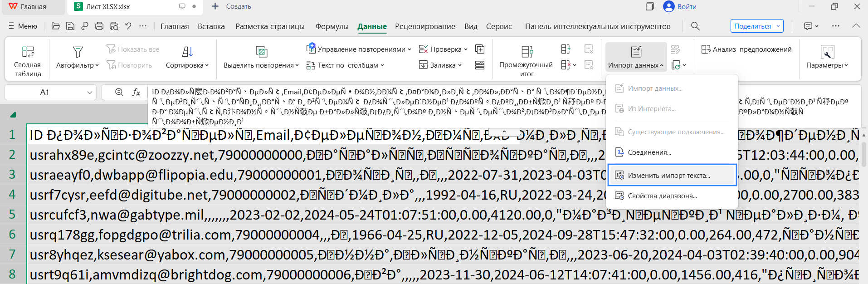Click the undo arrow icon
The image size is (868, 284).
click(128, 26)
